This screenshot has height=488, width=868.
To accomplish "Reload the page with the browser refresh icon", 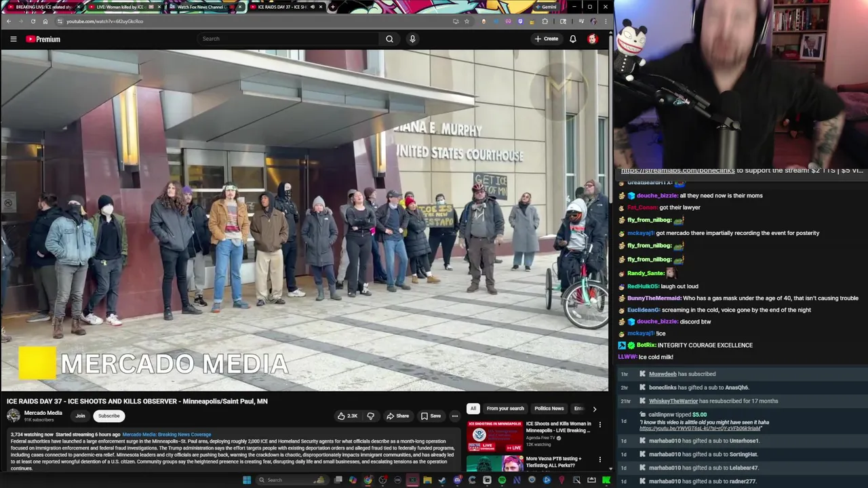I will tap(33, 21).
